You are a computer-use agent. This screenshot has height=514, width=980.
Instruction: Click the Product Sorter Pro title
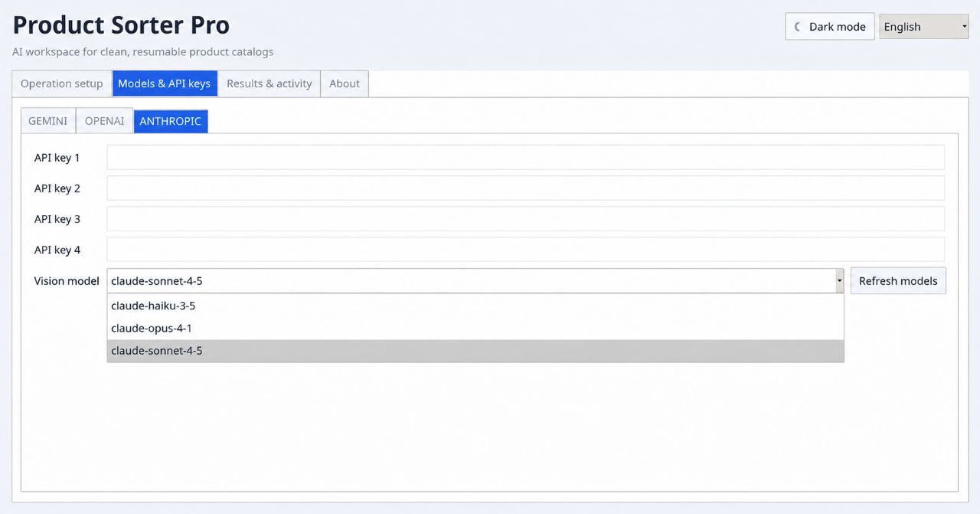pos(121,25)
